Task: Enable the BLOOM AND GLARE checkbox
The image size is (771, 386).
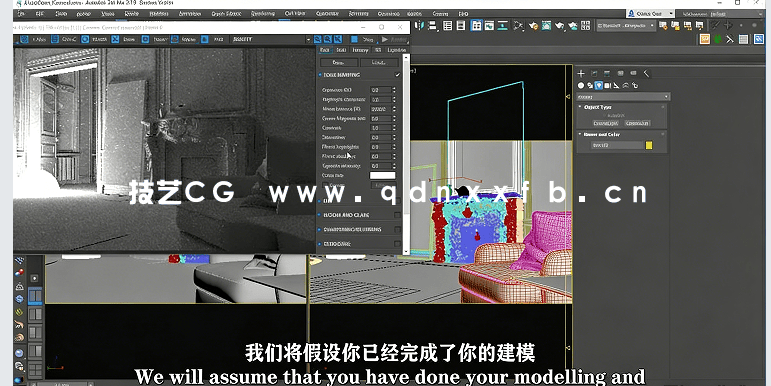Action: coord(397,215)
